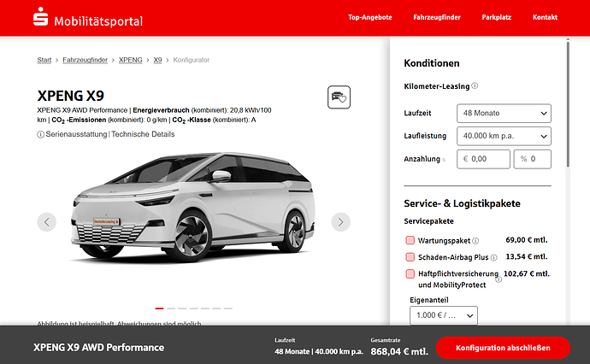This screenshot has height=364, width=590.
Task: Open Technische Details link
Action: click(143, 134)
